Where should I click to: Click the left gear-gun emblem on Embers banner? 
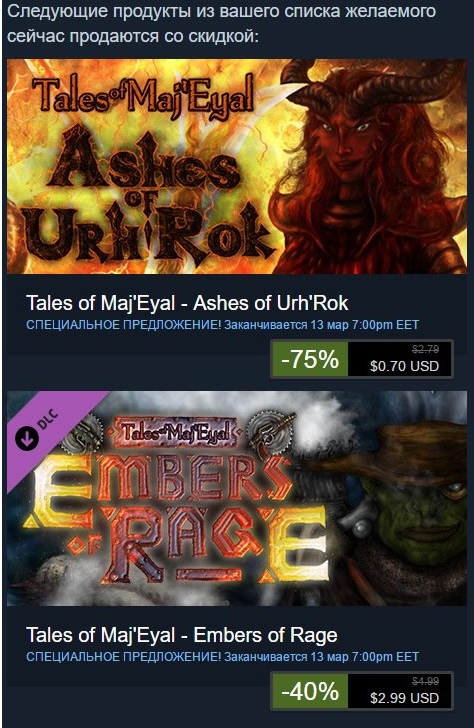(85, 435)
